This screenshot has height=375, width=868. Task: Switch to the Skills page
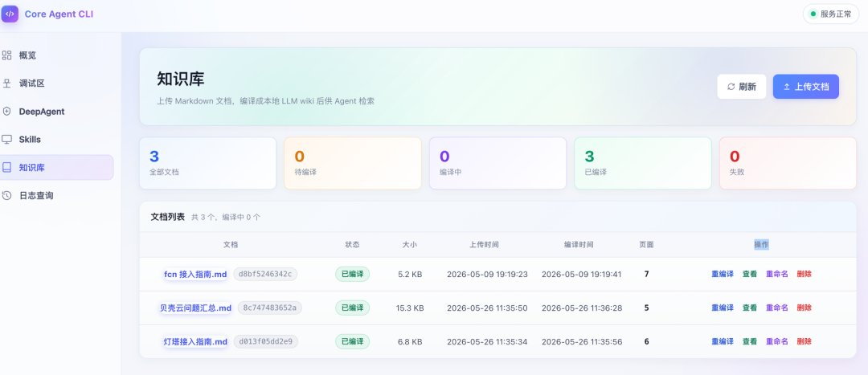click(56, 140)
